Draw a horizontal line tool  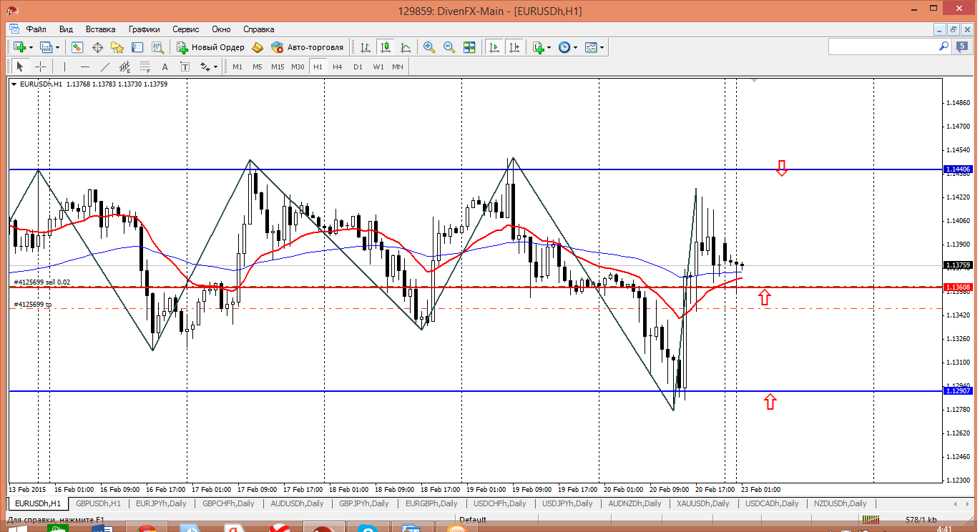[85, 66]
